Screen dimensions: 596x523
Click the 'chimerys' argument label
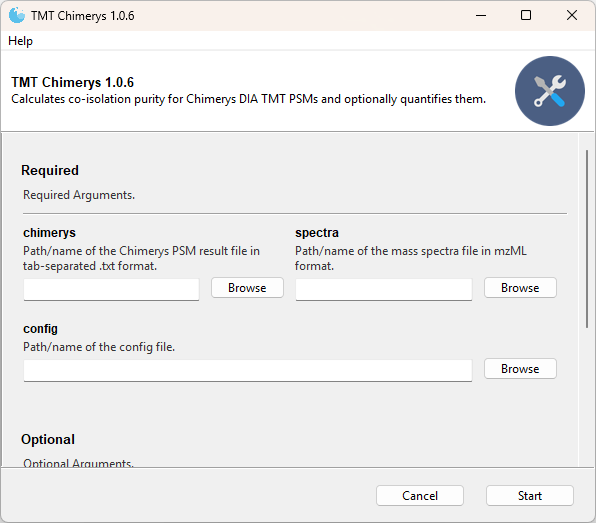pos(49,233)
